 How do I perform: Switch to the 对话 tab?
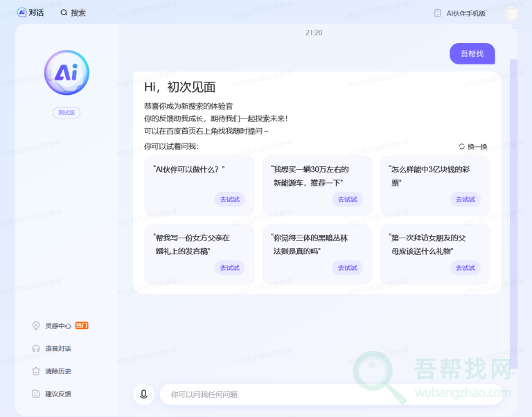30,12
